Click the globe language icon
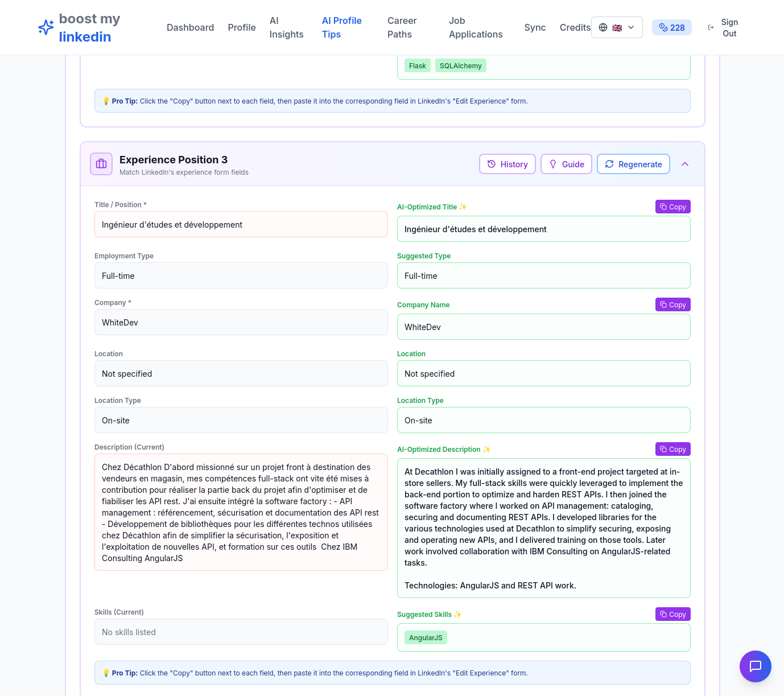The image size is (784, 696). 603,27
